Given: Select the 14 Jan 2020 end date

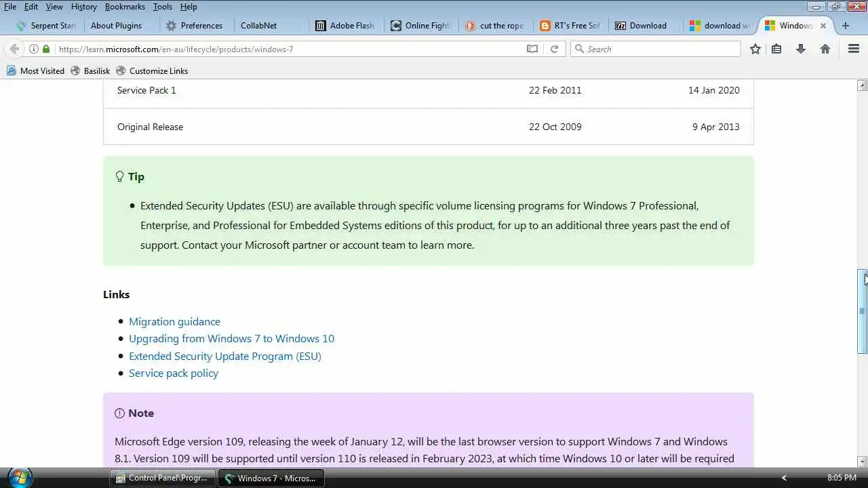Looking at the screenshot, I should (x=713, y=90).
